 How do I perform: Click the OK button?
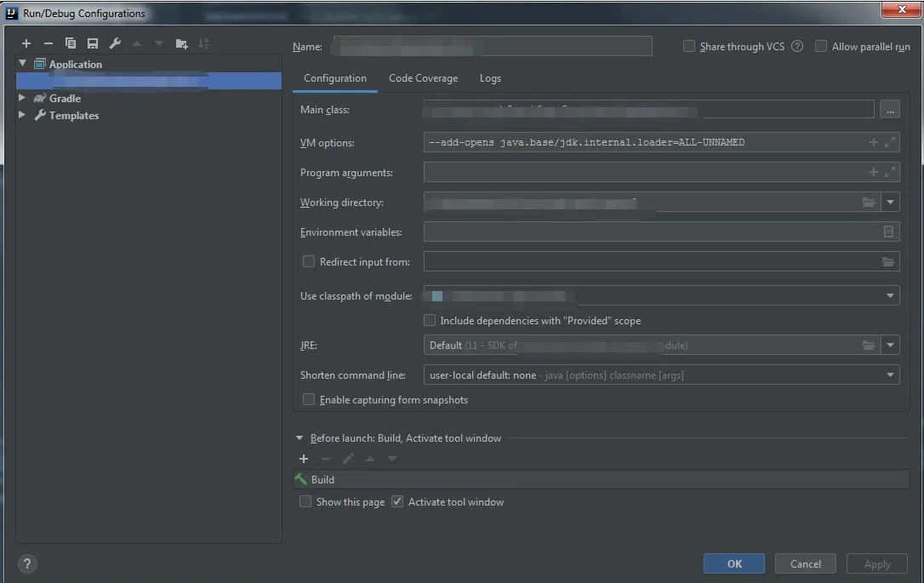point(733,563)
